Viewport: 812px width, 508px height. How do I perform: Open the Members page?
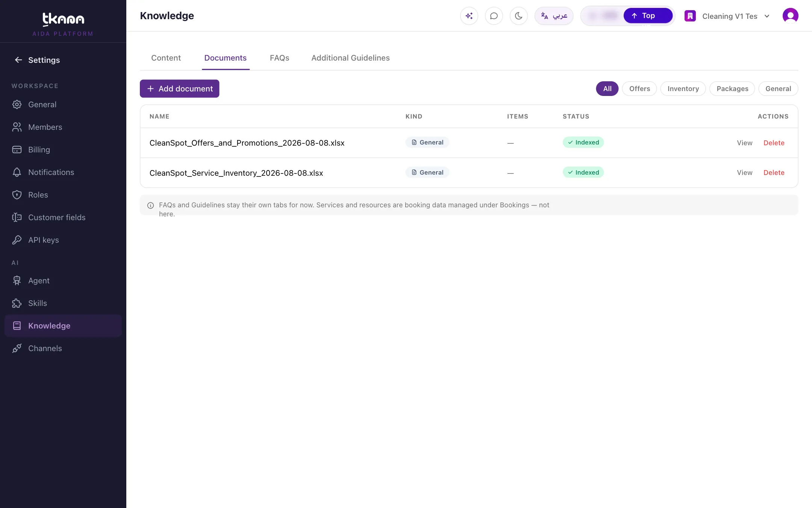point(63,127)
